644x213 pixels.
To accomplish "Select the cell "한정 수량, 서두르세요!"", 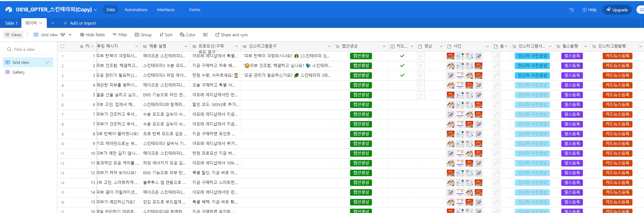I will coord(216,76).
